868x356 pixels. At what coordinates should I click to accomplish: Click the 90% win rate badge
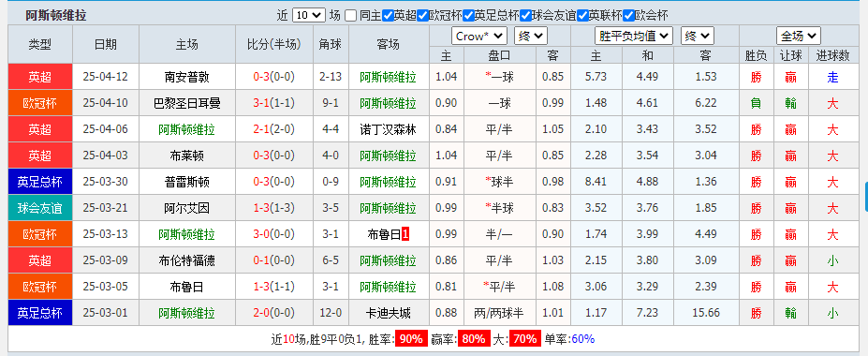411,339
